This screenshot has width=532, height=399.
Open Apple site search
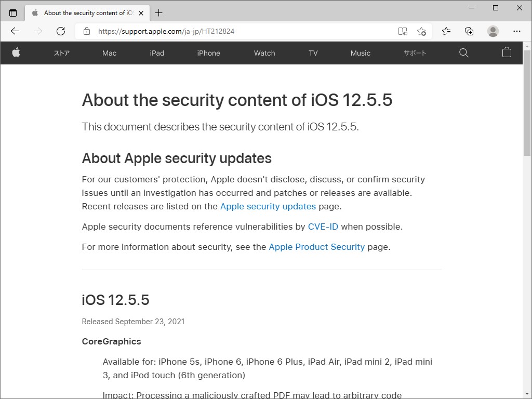(x=463, y=52)
